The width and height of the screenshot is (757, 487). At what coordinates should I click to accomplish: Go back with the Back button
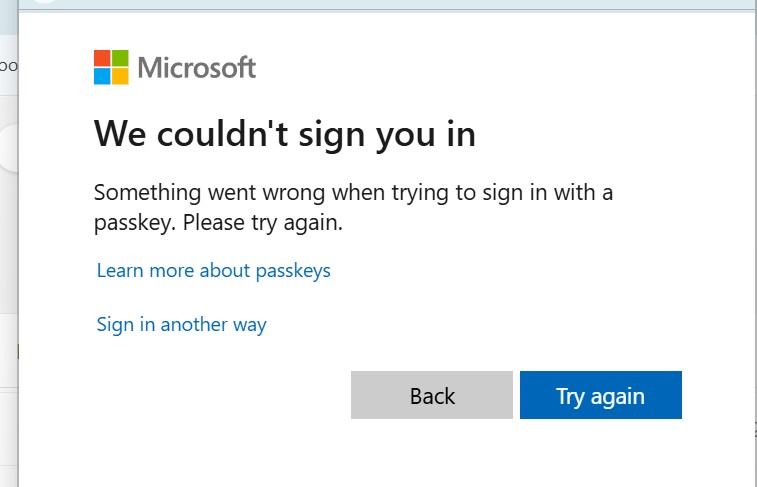click(x=432, y=395)
